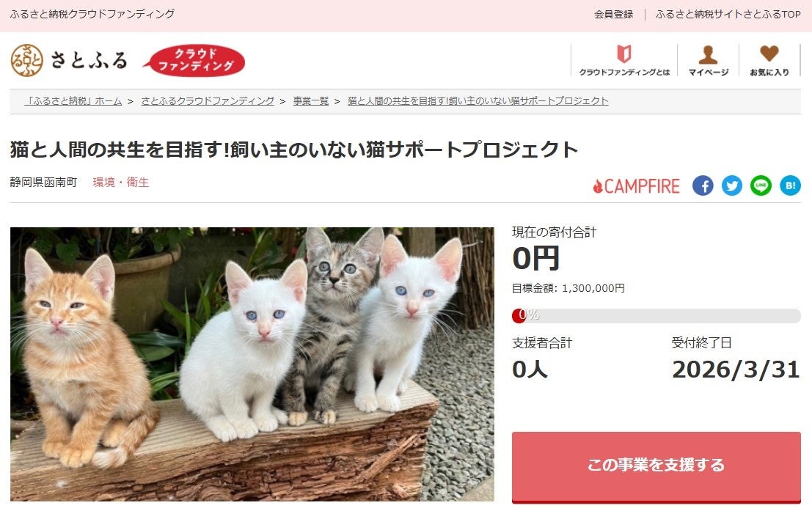Click the red クラウドファンディング badge
Viewport: 812px width, 522px height.
[194, 60]
